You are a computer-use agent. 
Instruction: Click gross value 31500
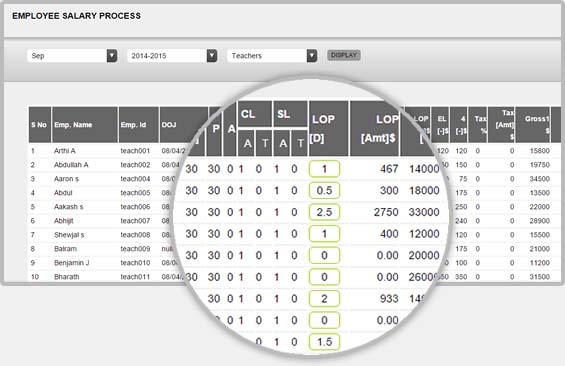click(539, 277)
